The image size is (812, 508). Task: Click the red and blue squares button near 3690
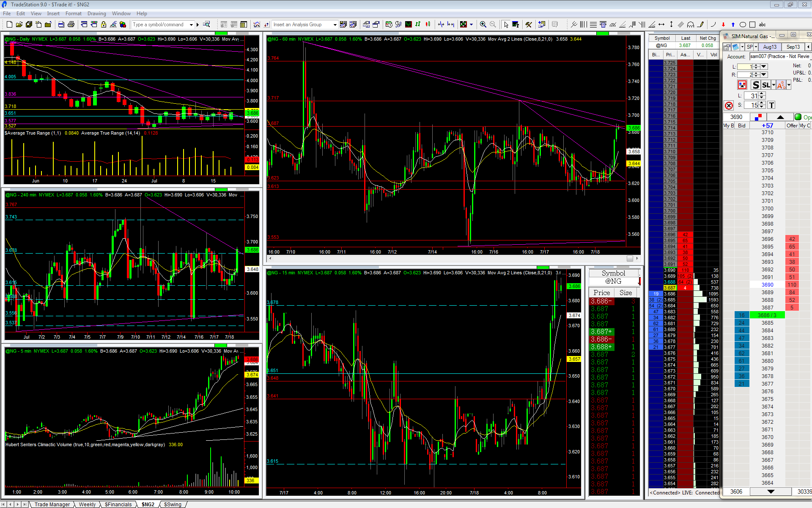pyautogui.click(x=758, y=117)
